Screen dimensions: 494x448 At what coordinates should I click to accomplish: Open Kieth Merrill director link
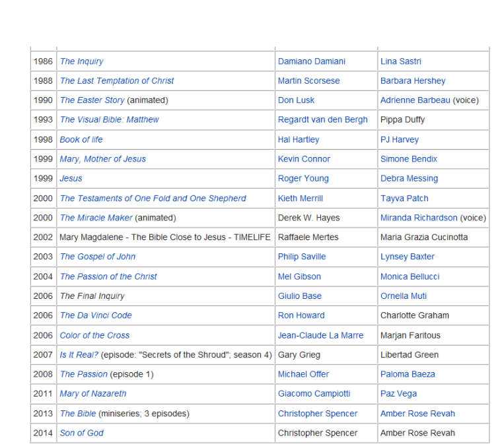(300, 198)
